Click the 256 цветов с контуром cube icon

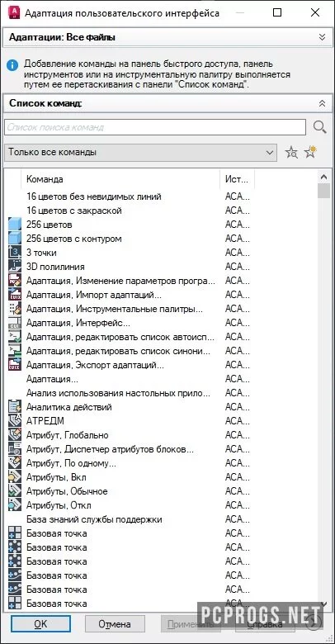point(15,239)
